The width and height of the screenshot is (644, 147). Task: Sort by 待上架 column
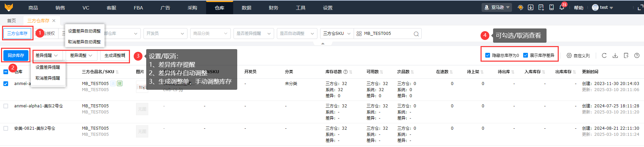482,72
